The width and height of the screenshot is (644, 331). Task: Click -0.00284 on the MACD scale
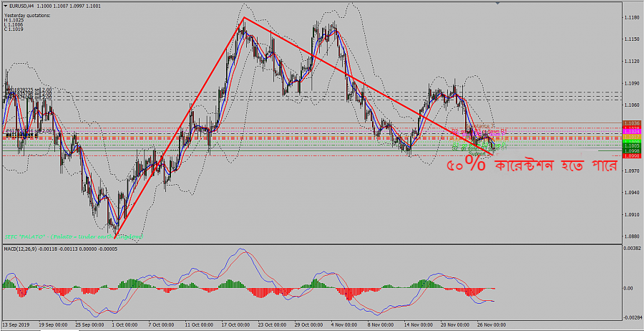(632, 317)
